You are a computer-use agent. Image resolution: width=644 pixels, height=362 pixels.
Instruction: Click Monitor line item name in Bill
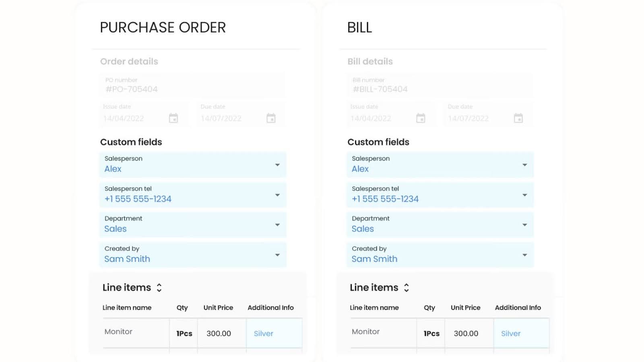click(366, 332)
